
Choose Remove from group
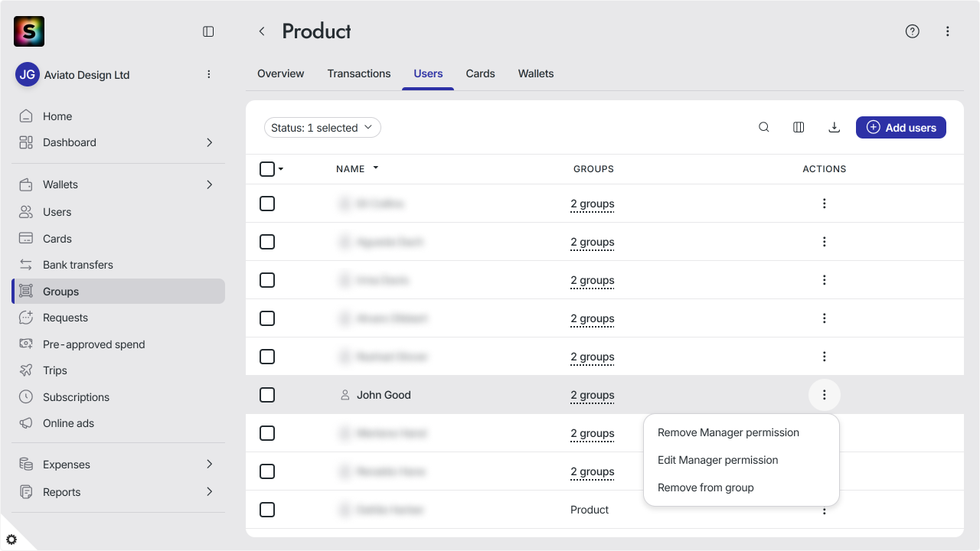pos(706,487)
